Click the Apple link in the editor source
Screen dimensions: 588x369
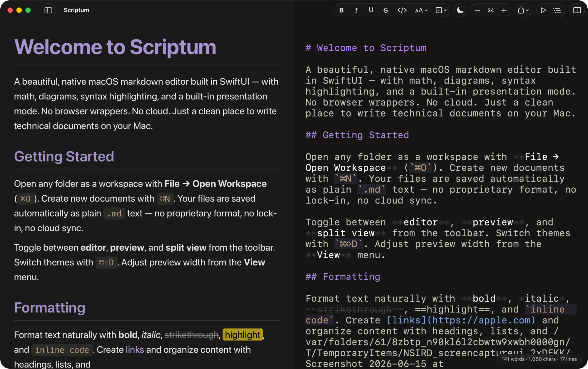[461, 320]
